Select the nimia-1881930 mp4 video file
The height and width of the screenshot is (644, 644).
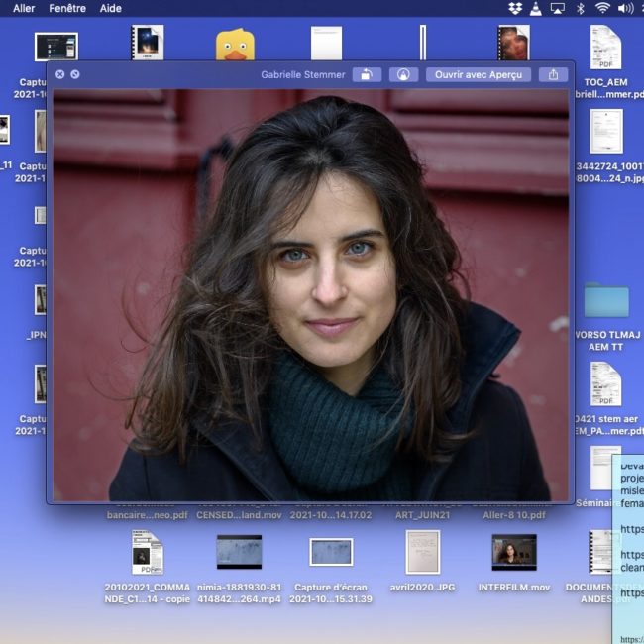click(239, 552)
